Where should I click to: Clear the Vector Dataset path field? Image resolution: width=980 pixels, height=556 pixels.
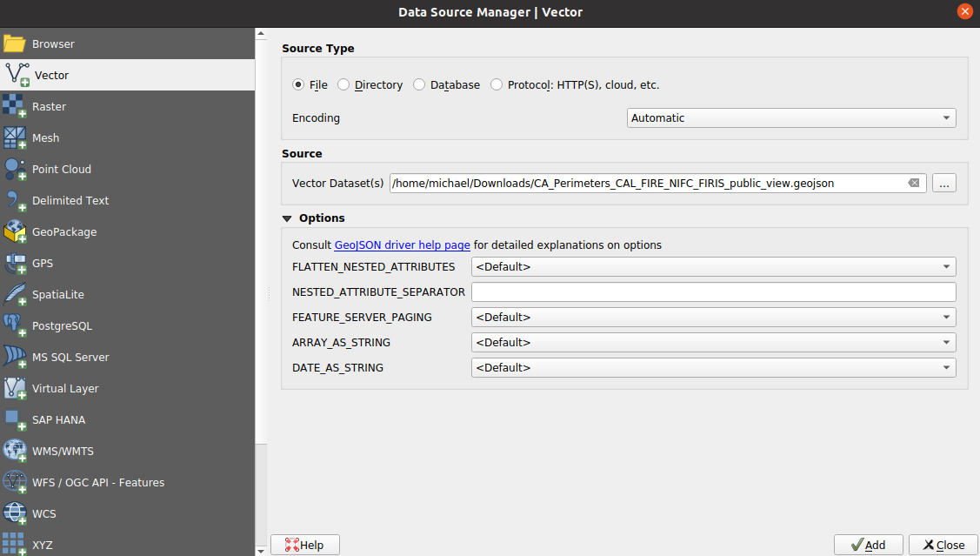[914, 183]
